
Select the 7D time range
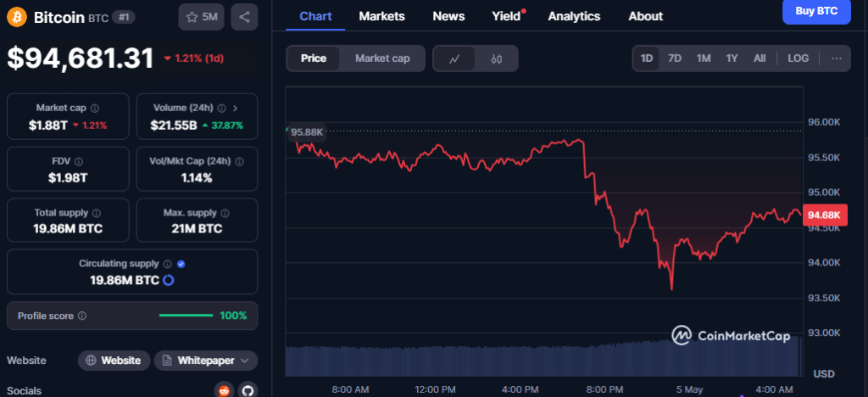[674, 59]
